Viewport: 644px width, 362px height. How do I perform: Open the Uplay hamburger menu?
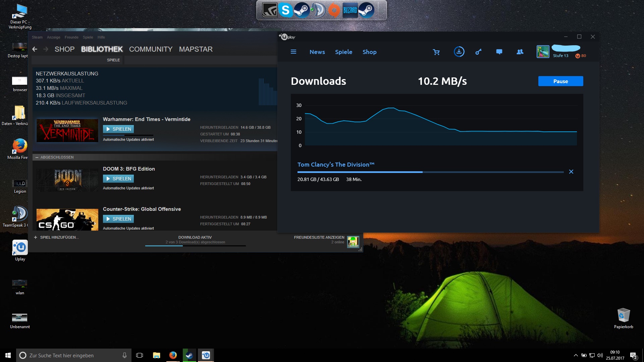(x=293, y=52)
